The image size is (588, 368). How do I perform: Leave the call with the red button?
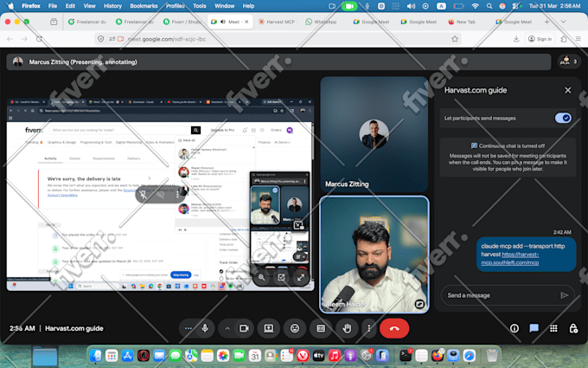(394, 328)
